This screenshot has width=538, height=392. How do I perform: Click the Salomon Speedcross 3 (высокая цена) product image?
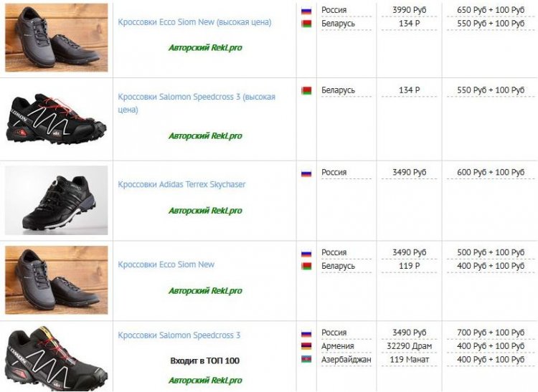pyautogui.click(x=57, y=119)
